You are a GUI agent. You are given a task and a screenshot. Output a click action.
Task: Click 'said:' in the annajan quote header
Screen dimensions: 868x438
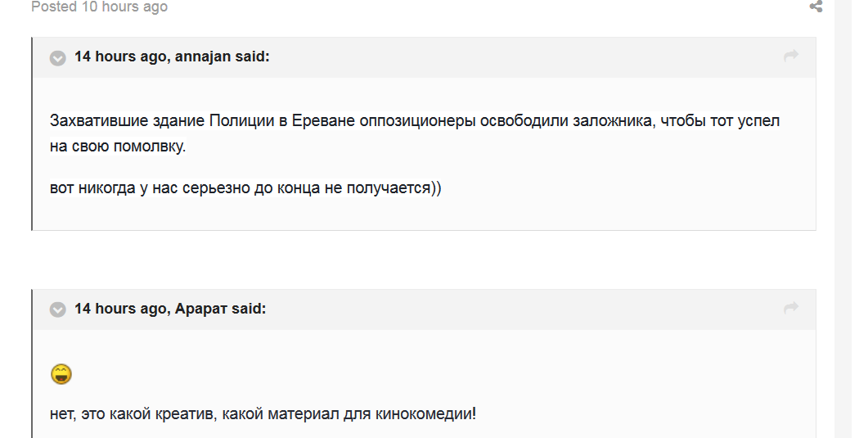(x=252, y=56)
